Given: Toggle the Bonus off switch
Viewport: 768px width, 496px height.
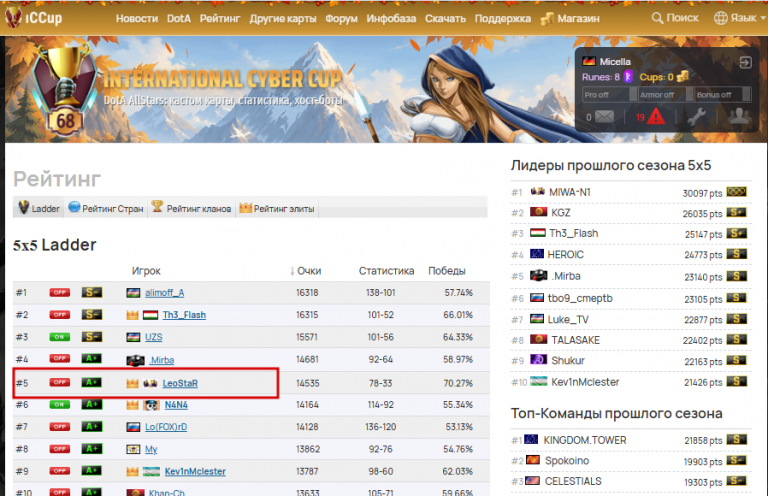Looking at the screenshot, I should [x=723, y=94].
